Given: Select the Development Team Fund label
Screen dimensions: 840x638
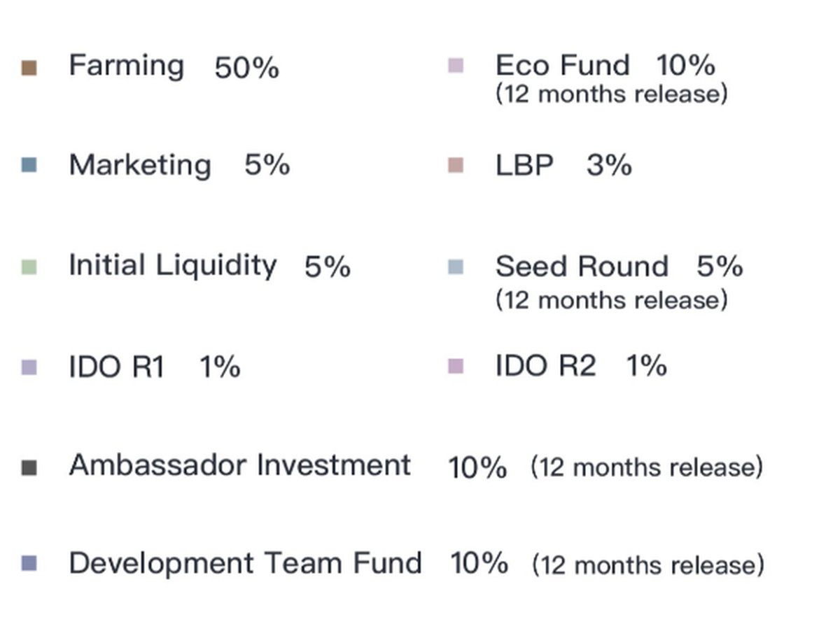Looking at the screenshot, I should pyautogui.click(x=245, y=563).
